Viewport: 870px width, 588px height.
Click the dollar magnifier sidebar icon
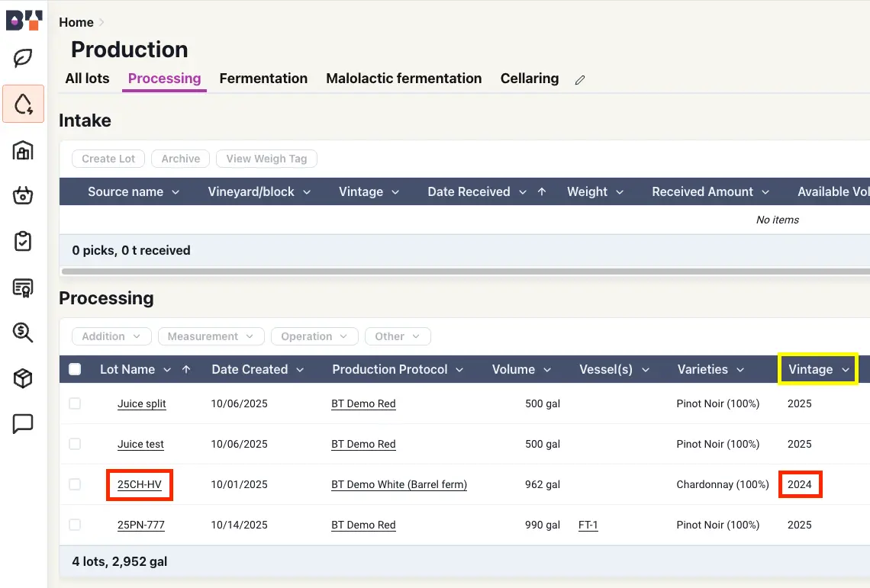click(23, 332)
